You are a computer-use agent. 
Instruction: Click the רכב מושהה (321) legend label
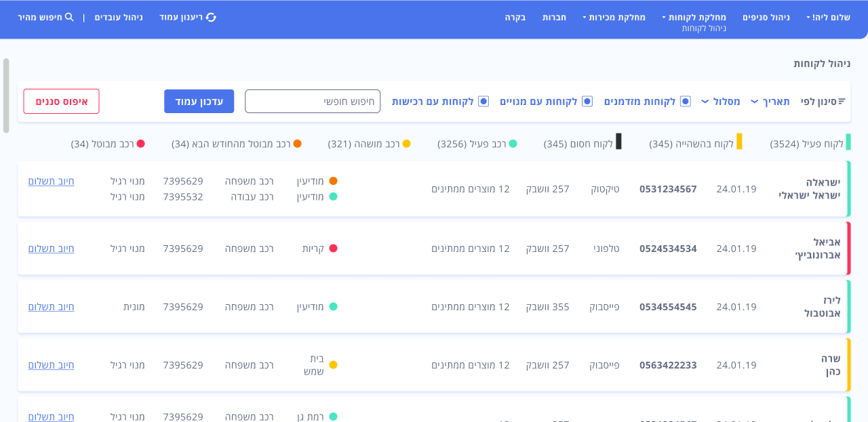[x=364, y=144]
